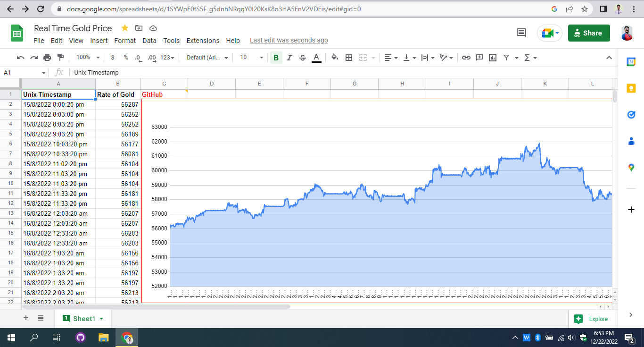The image size is (644, 347).
Task: Open the Insert menu
Action: 99,41
